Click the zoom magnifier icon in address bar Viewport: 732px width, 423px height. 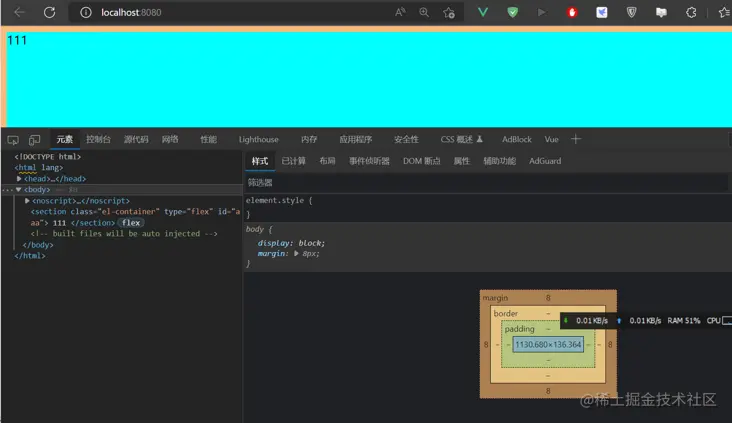424,13
